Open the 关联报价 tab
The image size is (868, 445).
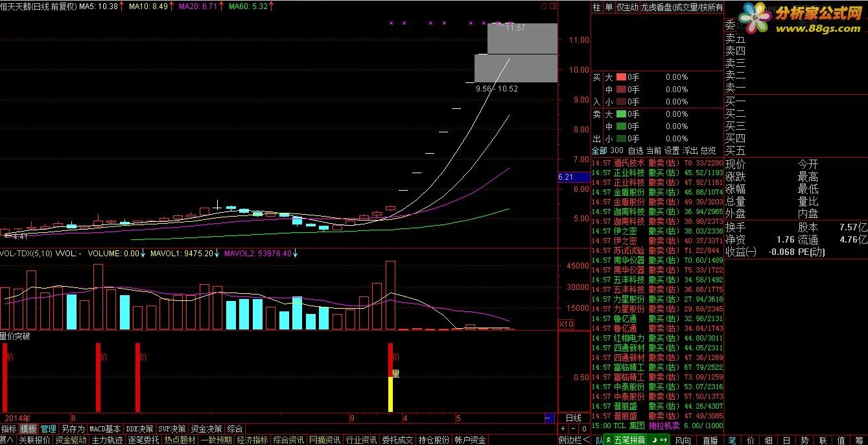pyautogui.click(x=34, y=440)
